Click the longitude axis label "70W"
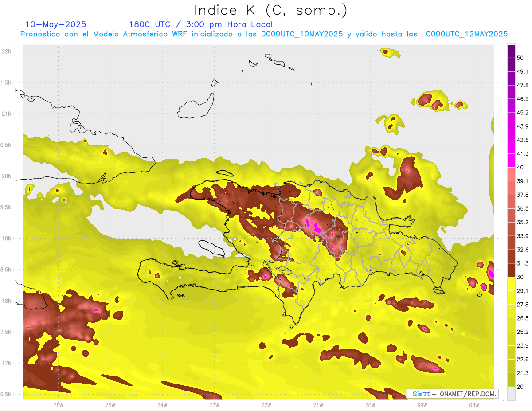 click(370, 406)
